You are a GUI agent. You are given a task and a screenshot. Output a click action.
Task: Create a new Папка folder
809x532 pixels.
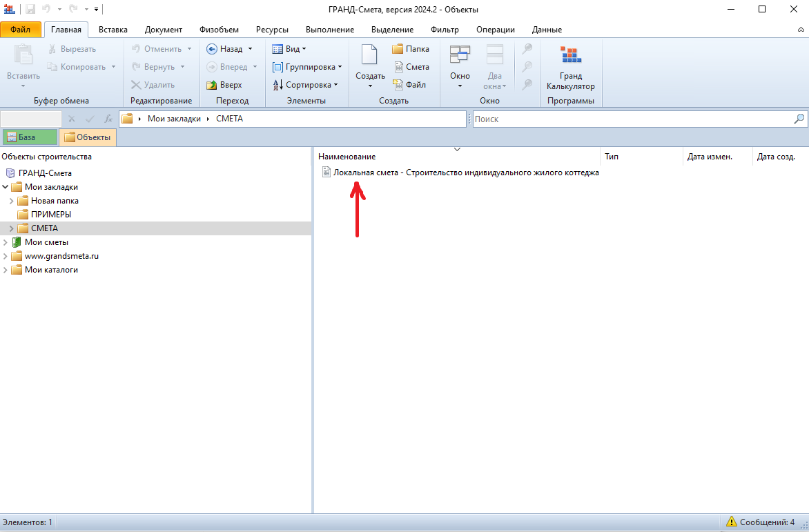point(411,49)
